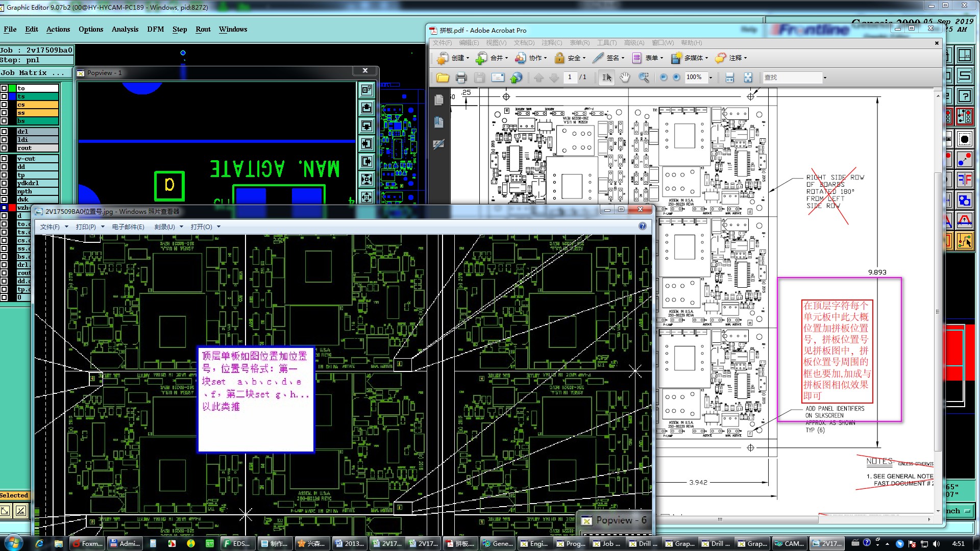The image size is (980, 551).
Task: Click the Popview zoom extents arrows icon
Action: [x=366, y=180]
